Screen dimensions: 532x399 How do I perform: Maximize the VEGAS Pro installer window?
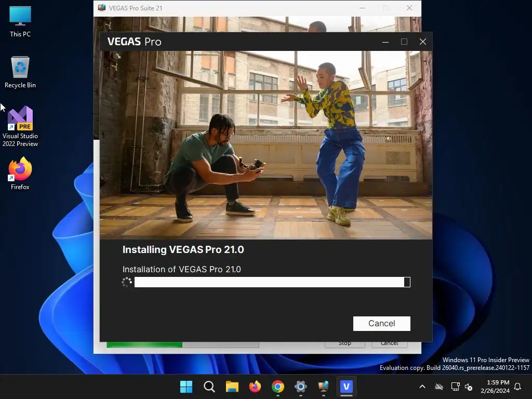404,42
